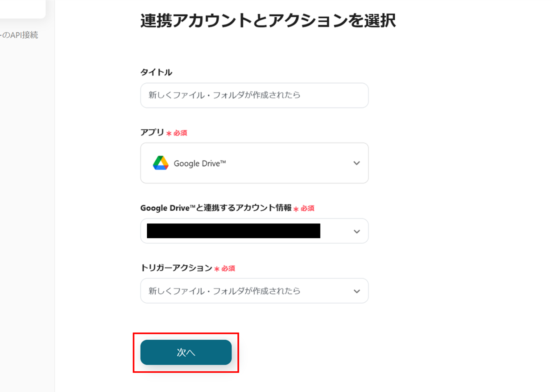Click the トリガーアクション field label
The image size is (552, 392).
(176, 268)
